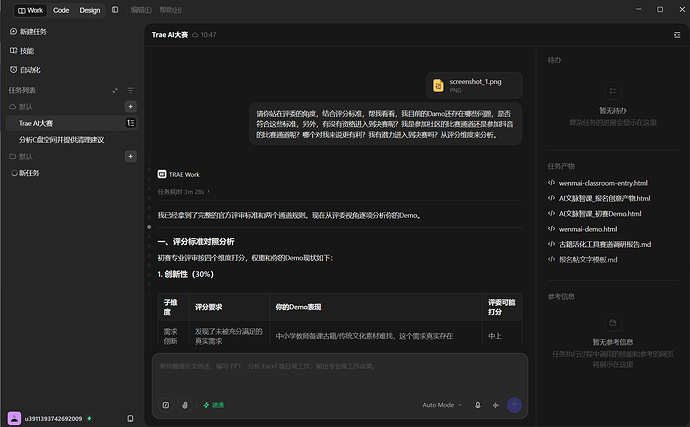
Task: Click the 评委可能打分 column header
Action: coord(502,307)
